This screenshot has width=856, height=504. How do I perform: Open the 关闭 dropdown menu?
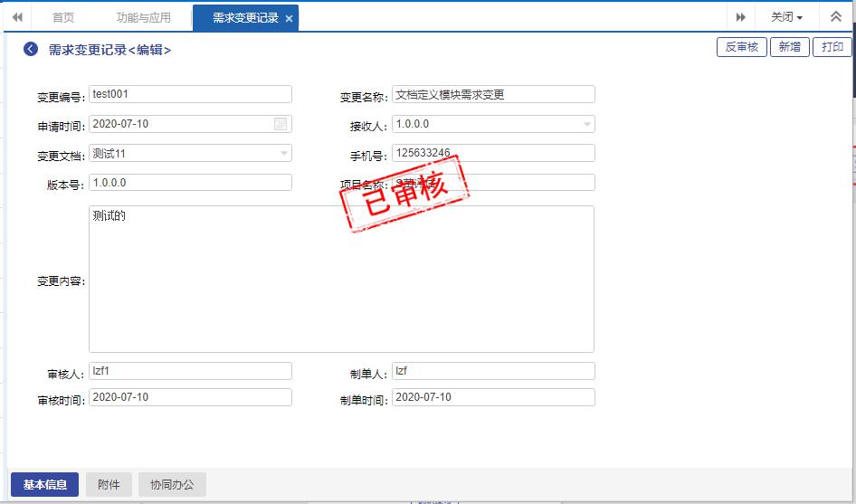pos(786,17)
